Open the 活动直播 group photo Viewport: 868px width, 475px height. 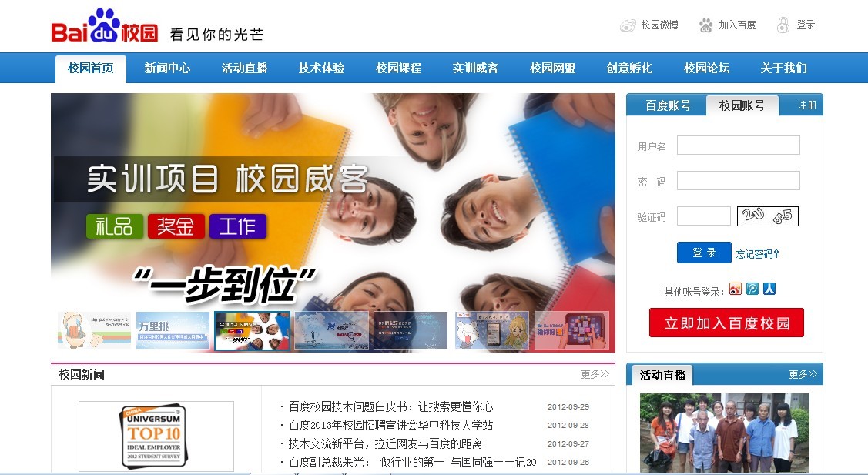(x=725, y=433)
